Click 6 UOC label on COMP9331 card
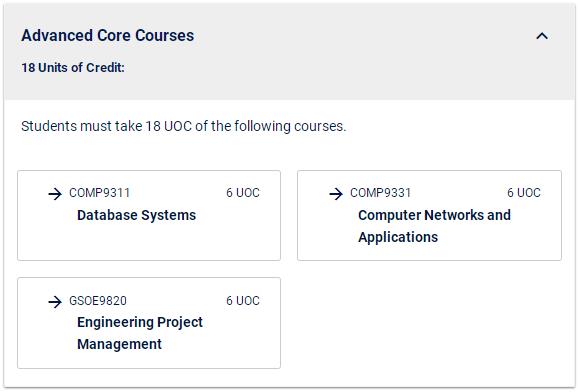Viewport: 579px width, 392px height. [x=524, y=193]
